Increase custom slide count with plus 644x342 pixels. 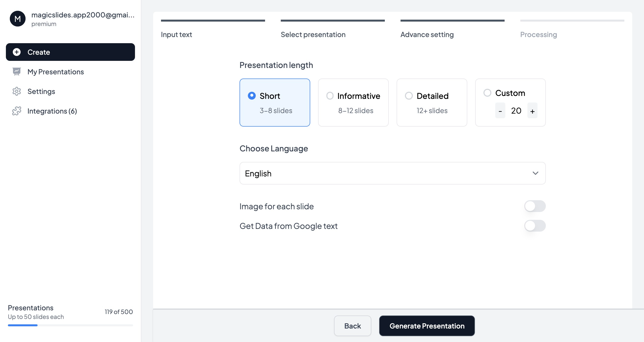pos(532,111)
